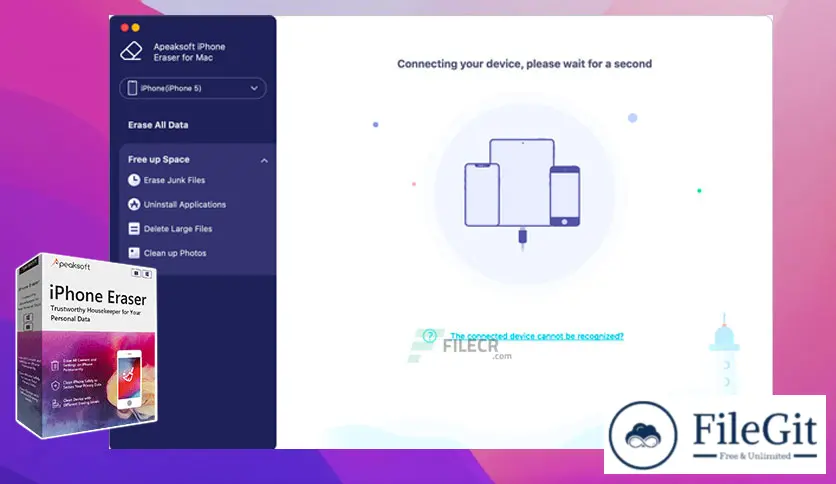Open Erase Junk Files
836x484 pixels.
coord(174,180)
